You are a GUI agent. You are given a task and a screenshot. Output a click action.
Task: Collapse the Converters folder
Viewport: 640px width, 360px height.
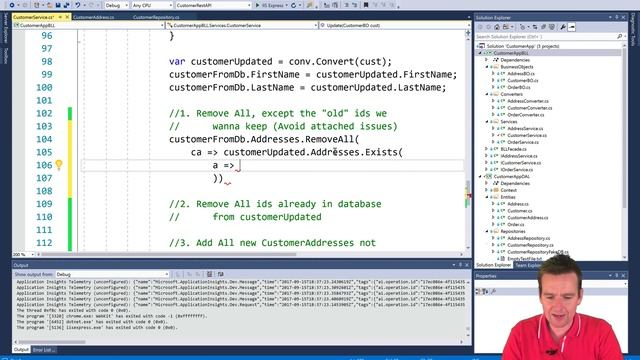tap(487, 94)
